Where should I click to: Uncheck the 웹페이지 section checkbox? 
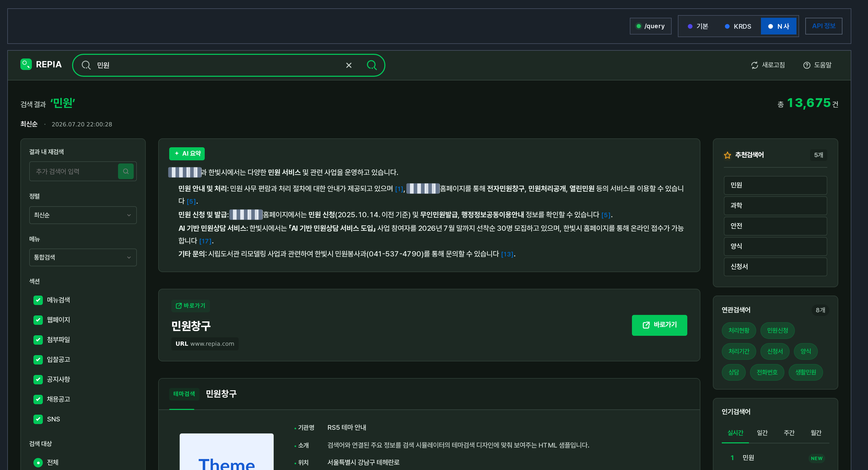pyautogui.click(x=38, y=320)
